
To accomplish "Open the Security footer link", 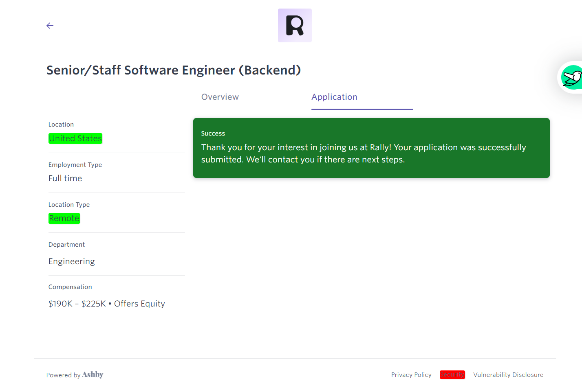I will (x=452, y=375).
